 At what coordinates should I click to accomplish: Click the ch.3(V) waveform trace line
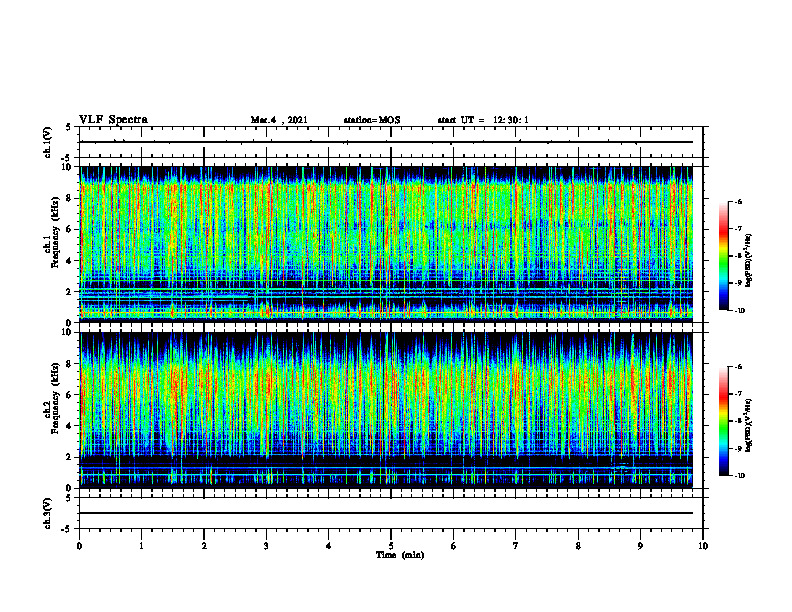click(x=386, y=513)
